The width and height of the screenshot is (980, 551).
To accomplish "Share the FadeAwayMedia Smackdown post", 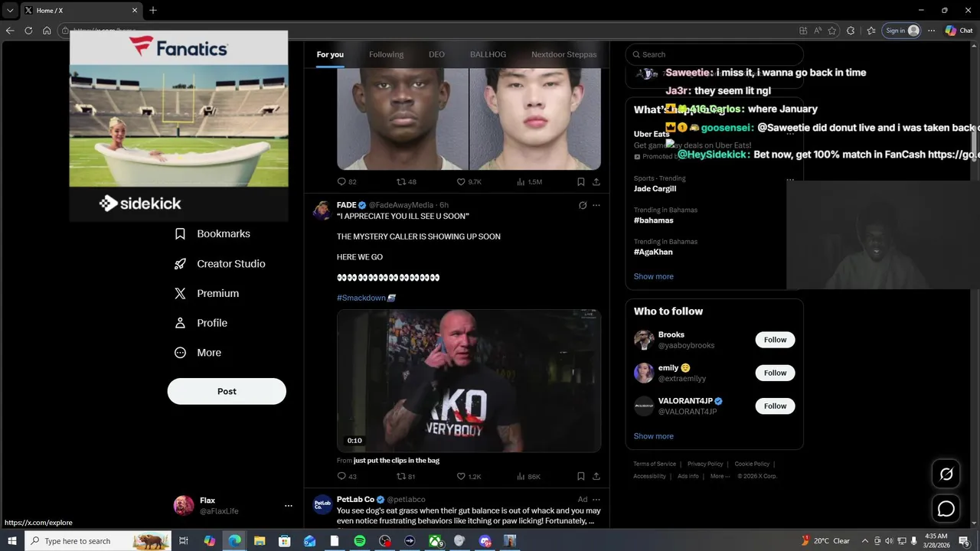I will click(596, 476).
